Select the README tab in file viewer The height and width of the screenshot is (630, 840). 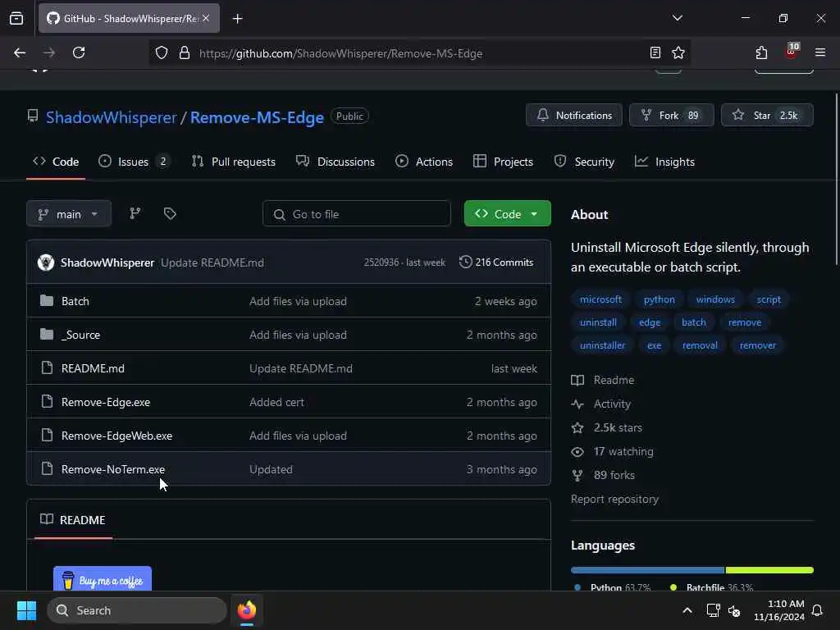tap(73, 520)
